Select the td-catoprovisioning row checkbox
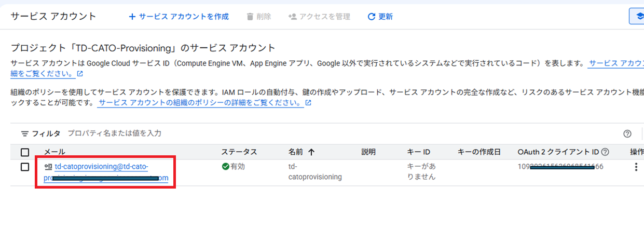The image size is (644, 240). [x=25, y=167]
